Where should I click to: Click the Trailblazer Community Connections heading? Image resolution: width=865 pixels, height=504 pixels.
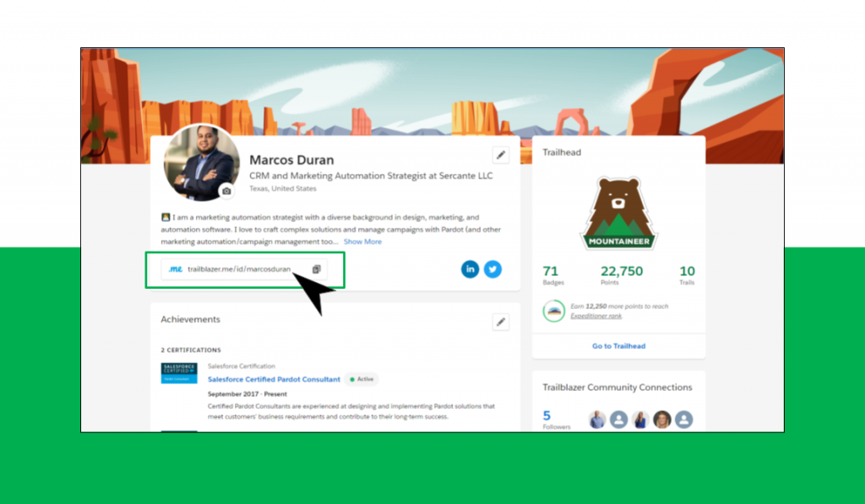[x=617, y=387]
